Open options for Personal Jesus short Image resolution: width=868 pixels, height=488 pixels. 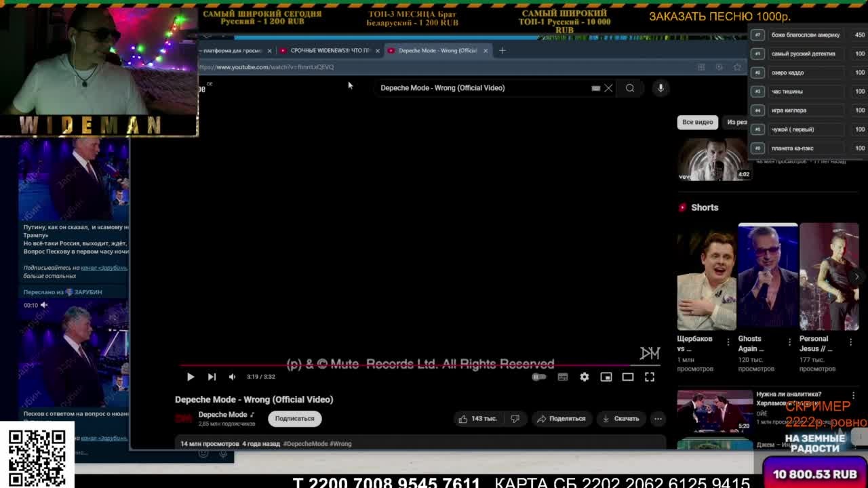click(850, 342)
